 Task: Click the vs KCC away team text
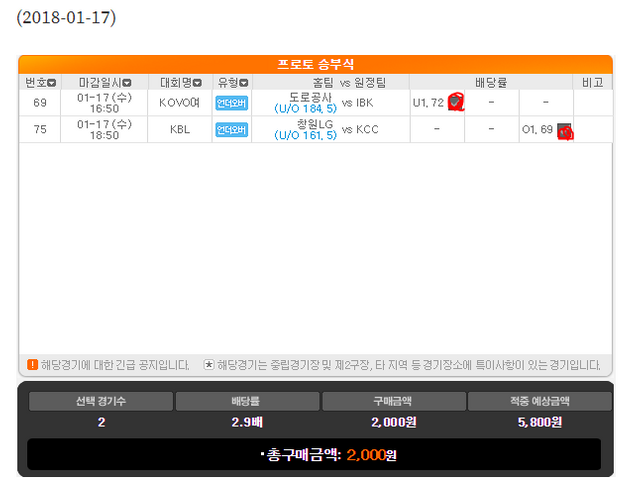pyautogui.click(x=360, y=129)
